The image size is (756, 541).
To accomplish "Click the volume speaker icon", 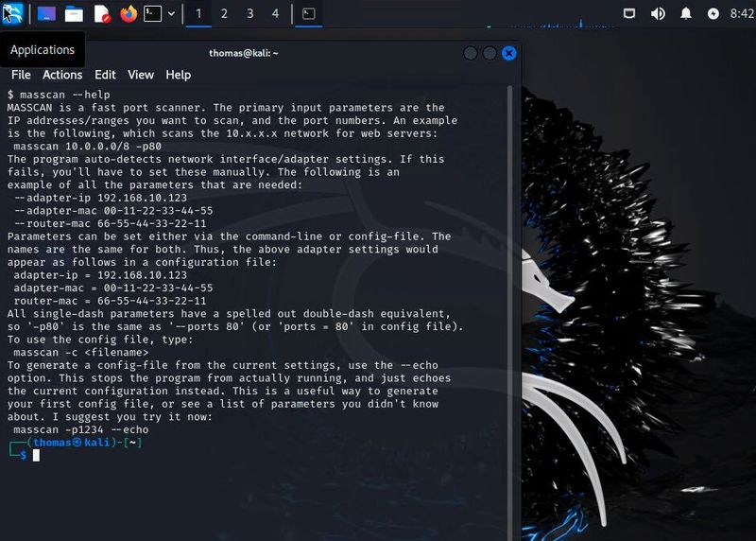I will tap(658, 13).
